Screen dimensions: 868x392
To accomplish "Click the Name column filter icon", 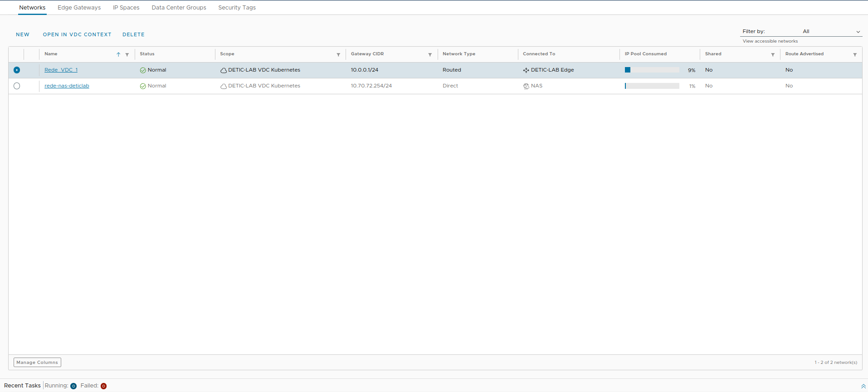I will (127, 55).
